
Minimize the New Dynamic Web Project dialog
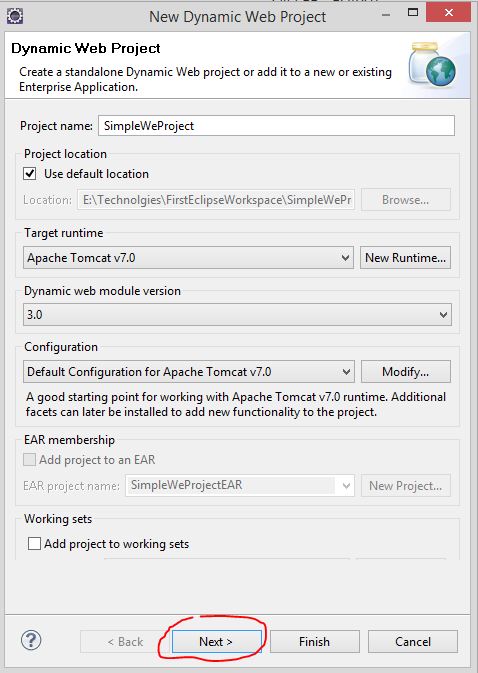tap(386, 15)
